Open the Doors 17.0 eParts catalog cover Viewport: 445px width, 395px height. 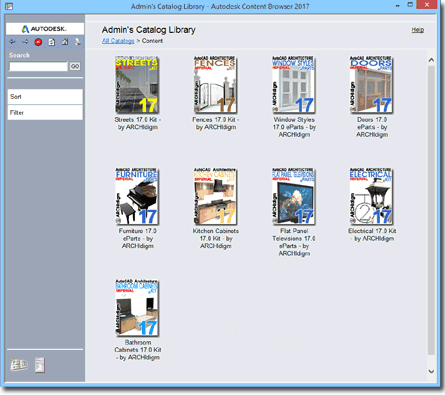[x=371, y=85]
